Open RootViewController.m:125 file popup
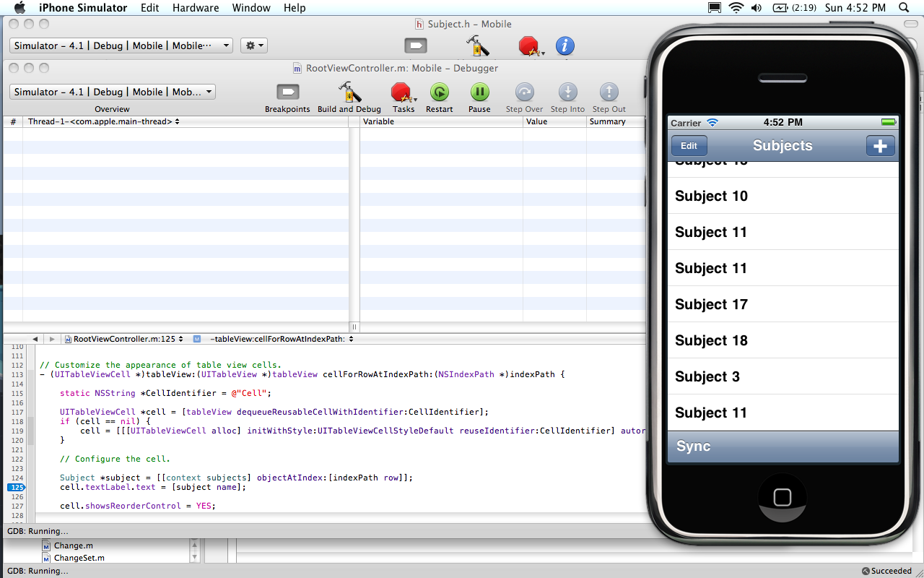Viewport: 924px width, 578px height. pos(123,339)
